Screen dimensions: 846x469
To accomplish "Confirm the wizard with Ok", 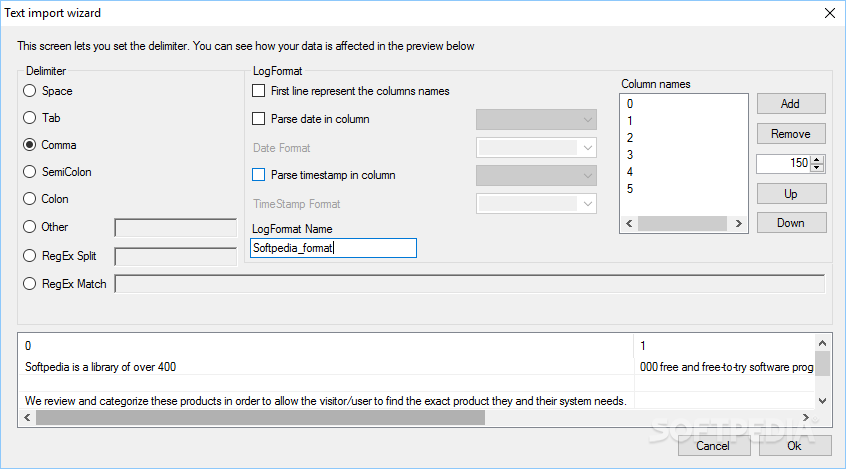I will tap(795, 446).
